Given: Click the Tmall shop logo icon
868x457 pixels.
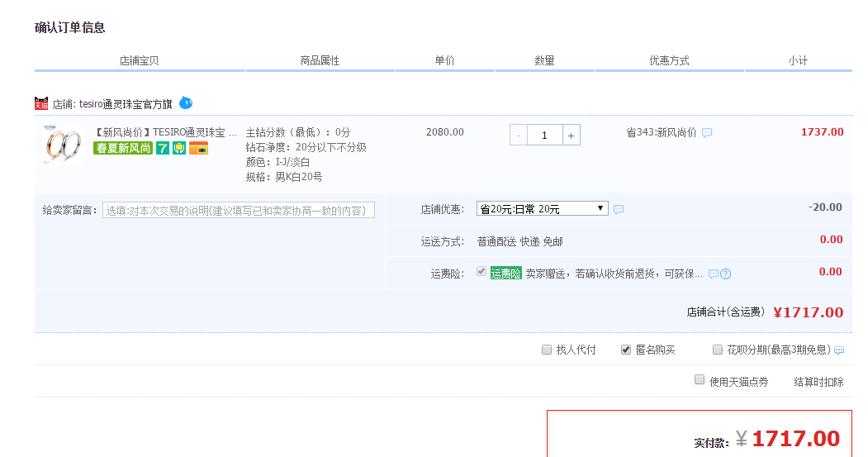Looking at the screenshot, I should coord(41,103).
